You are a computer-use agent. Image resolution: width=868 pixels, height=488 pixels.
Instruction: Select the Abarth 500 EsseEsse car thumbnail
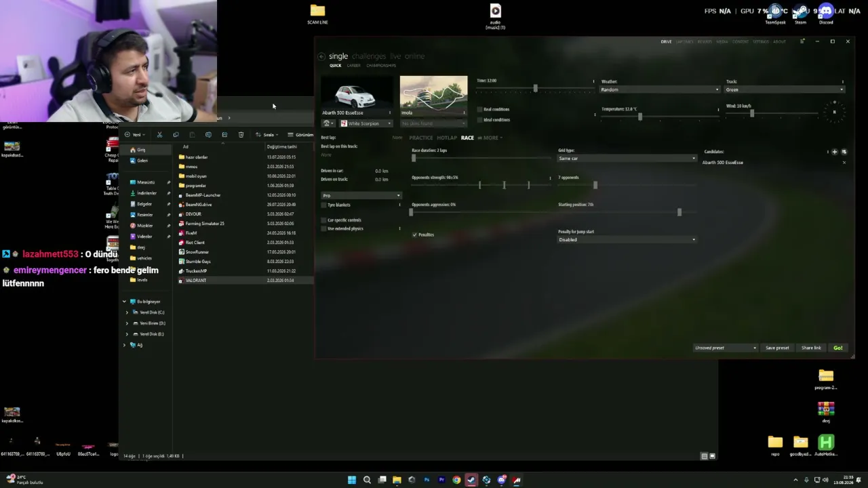(x=355, y=96)
